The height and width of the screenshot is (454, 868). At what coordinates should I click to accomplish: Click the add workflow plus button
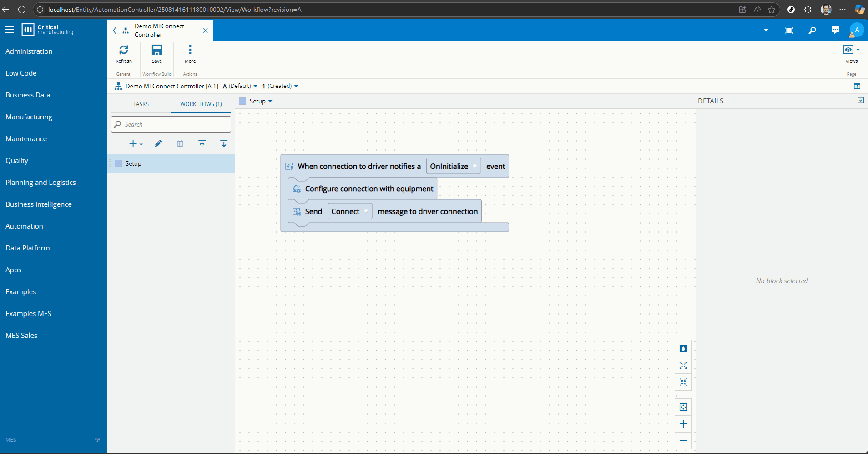click(x=136, y=143)
